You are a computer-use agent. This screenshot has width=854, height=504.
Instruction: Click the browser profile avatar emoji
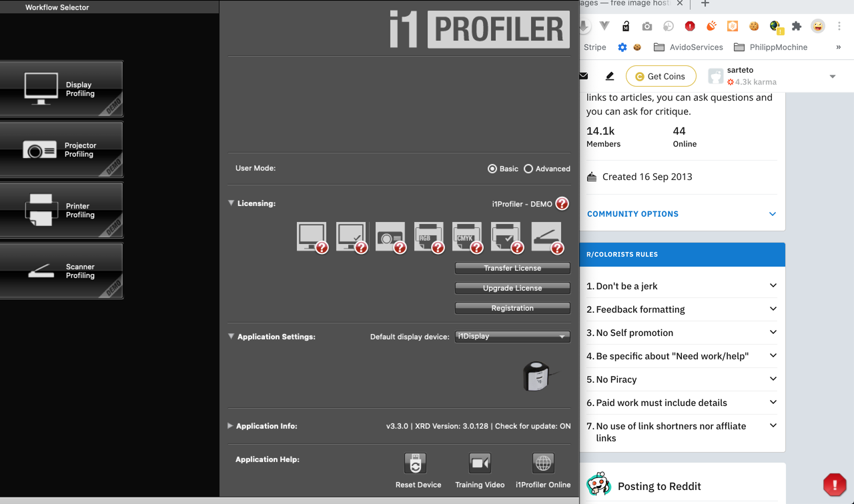818,26
